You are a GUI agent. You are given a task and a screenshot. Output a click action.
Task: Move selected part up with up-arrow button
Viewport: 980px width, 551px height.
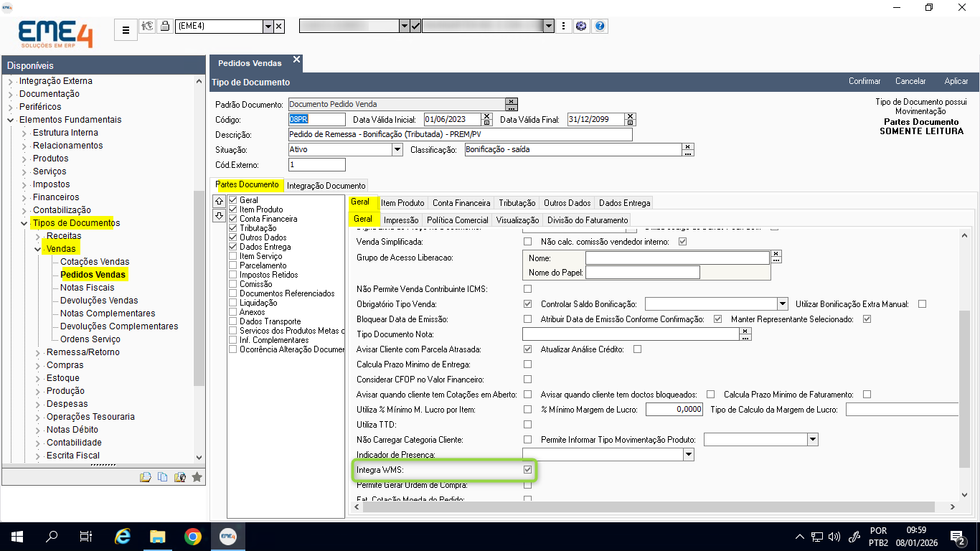[220, 201]
